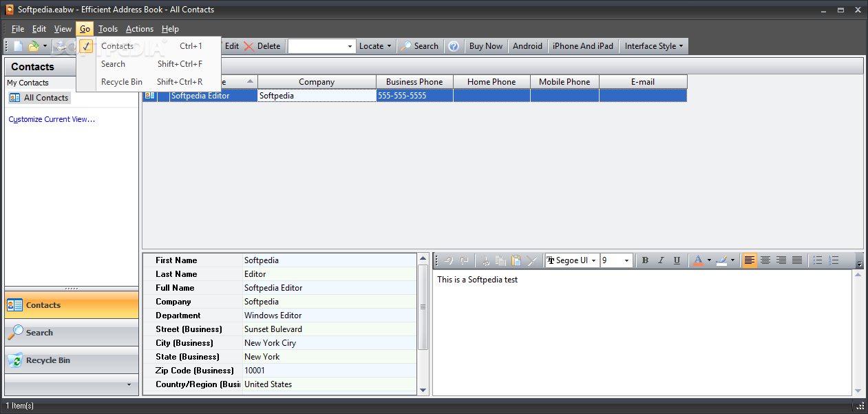868x414 pixels.
Task: Open the dropdown arrow beside Open folder icon
Action: tap(45, 46)
